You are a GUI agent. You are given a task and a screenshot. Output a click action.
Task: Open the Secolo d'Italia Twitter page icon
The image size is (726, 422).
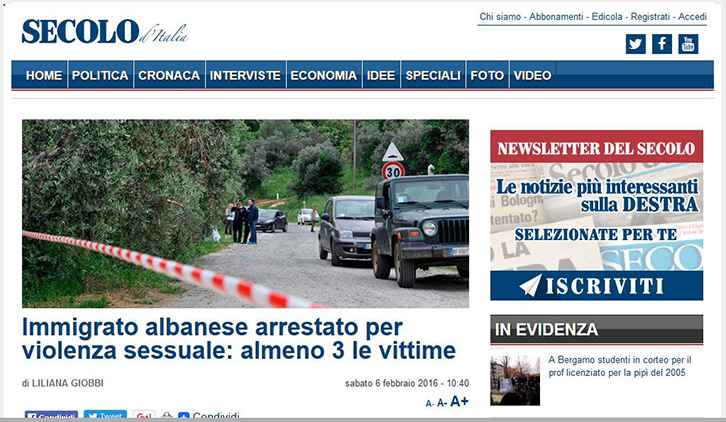point(635,44)
